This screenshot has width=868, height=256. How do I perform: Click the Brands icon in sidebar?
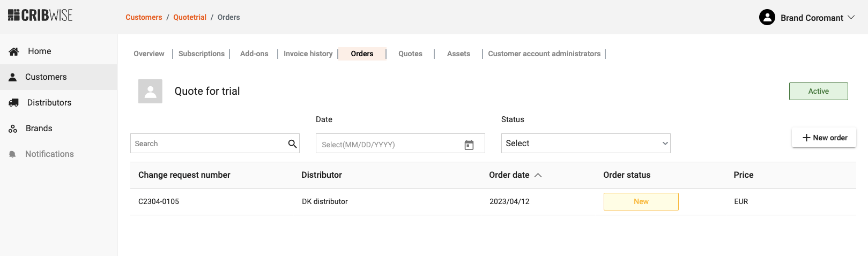pos(13,129)
